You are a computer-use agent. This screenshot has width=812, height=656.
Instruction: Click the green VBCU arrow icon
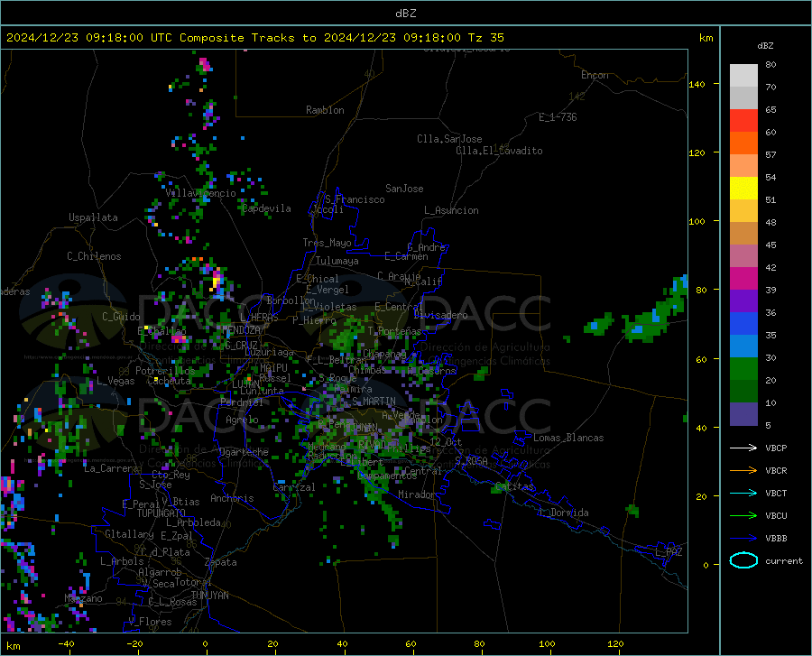743,516
